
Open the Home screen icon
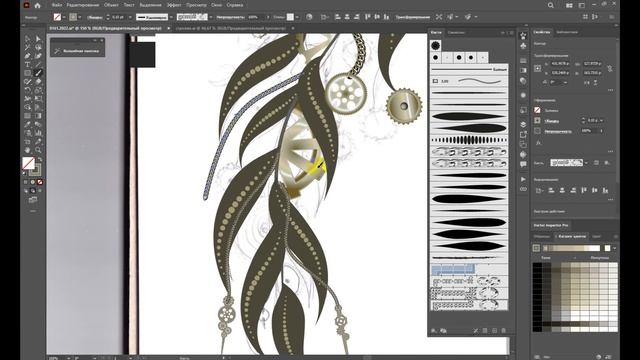pyautogui.click(x=38, y=5)
